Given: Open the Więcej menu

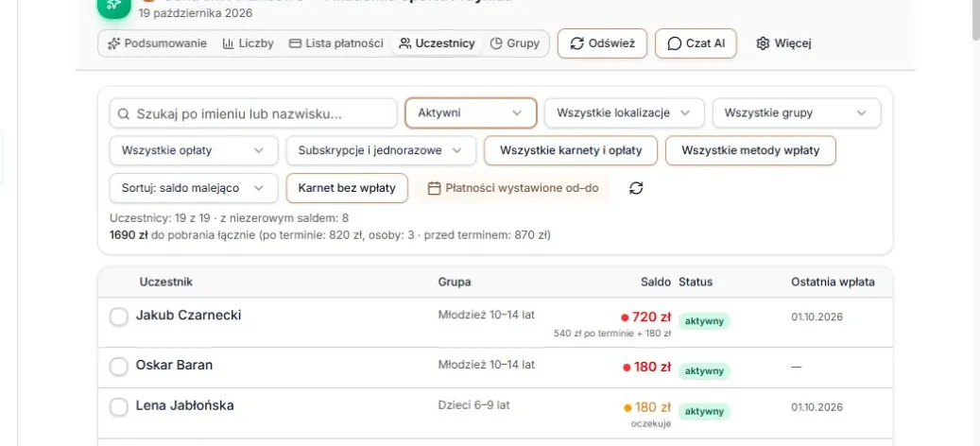Looking at the screenshot, I should coord(783,43).
